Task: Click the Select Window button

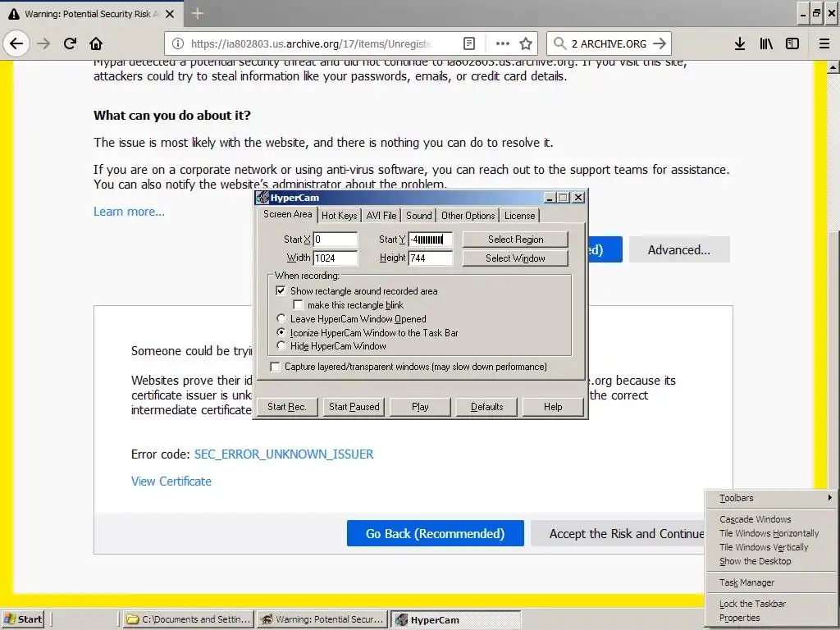Action: point(515,258)
